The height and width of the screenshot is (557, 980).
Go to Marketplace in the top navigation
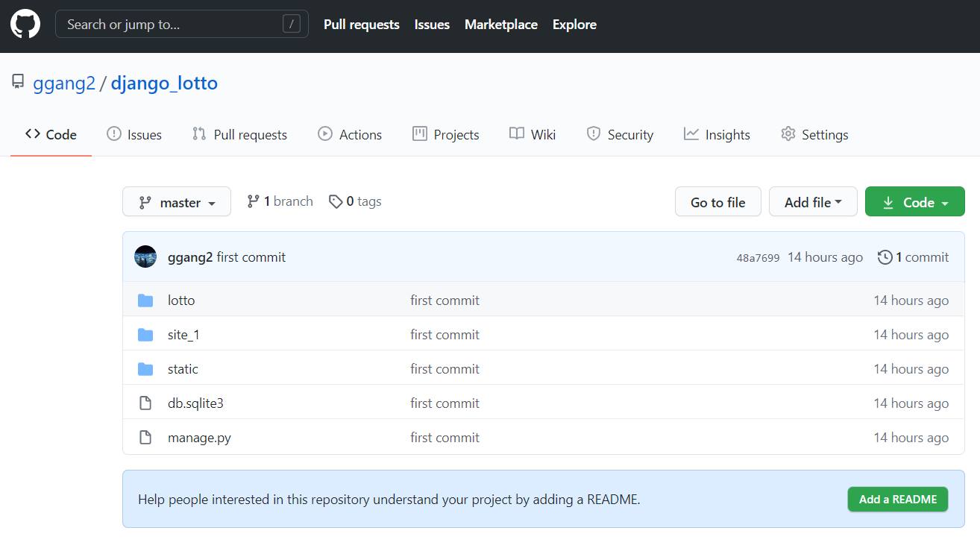501,25
